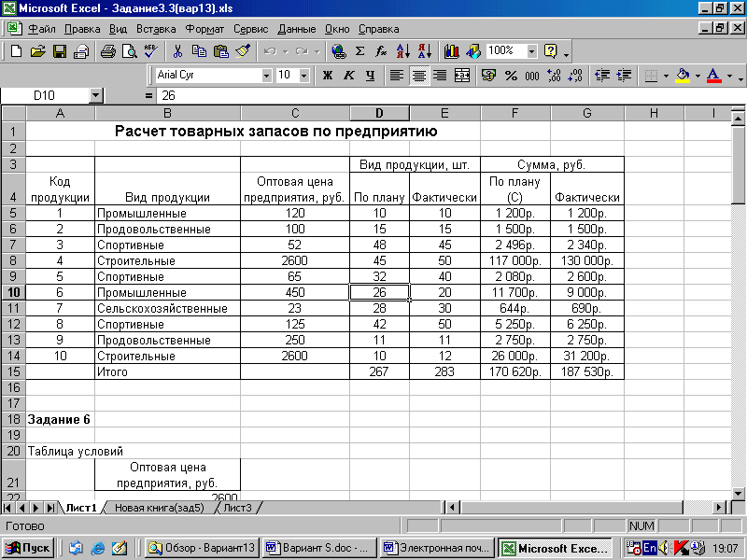The width and height of the screenshot is (747, 560).
Task: Decrease decimal places icon
Action: click(x=575, y=76)
